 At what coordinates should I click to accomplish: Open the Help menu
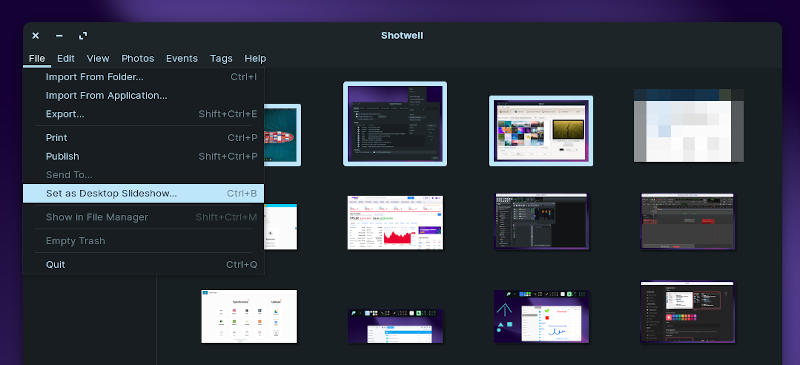[x=255, y=59]
